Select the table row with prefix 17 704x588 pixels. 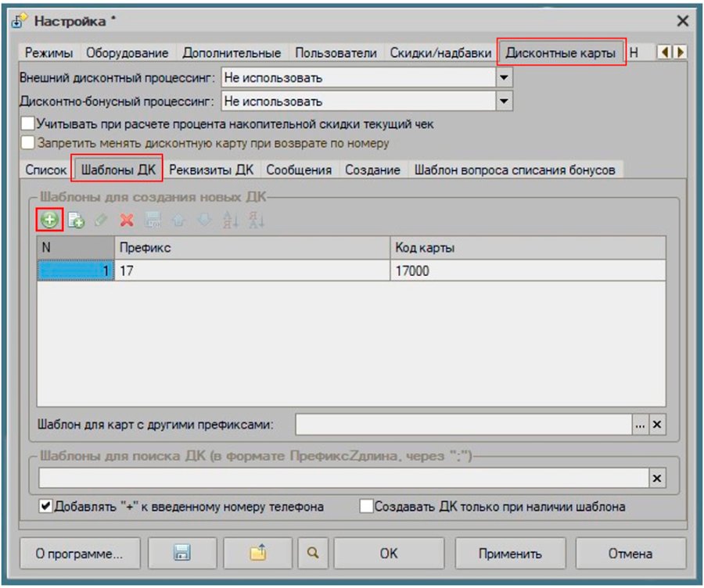351,271
